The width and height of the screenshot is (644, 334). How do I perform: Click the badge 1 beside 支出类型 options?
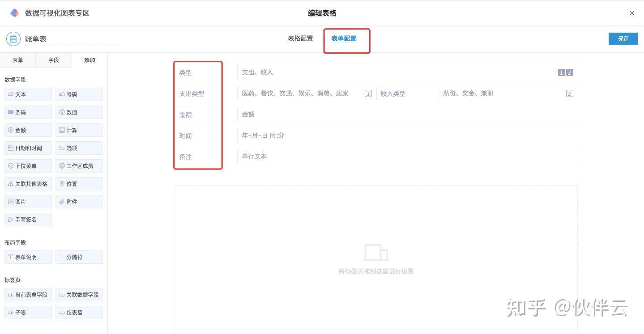tap(368, 93)
